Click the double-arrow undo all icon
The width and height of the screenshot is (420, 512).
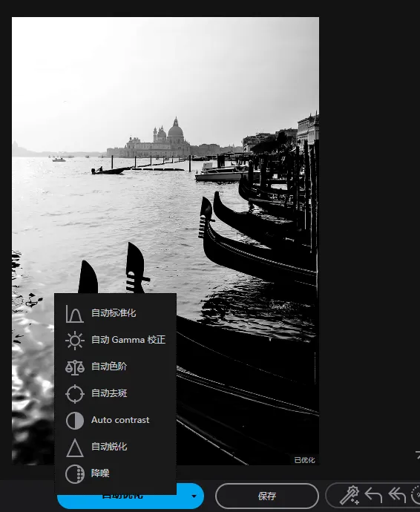click(x=397, y=496)
